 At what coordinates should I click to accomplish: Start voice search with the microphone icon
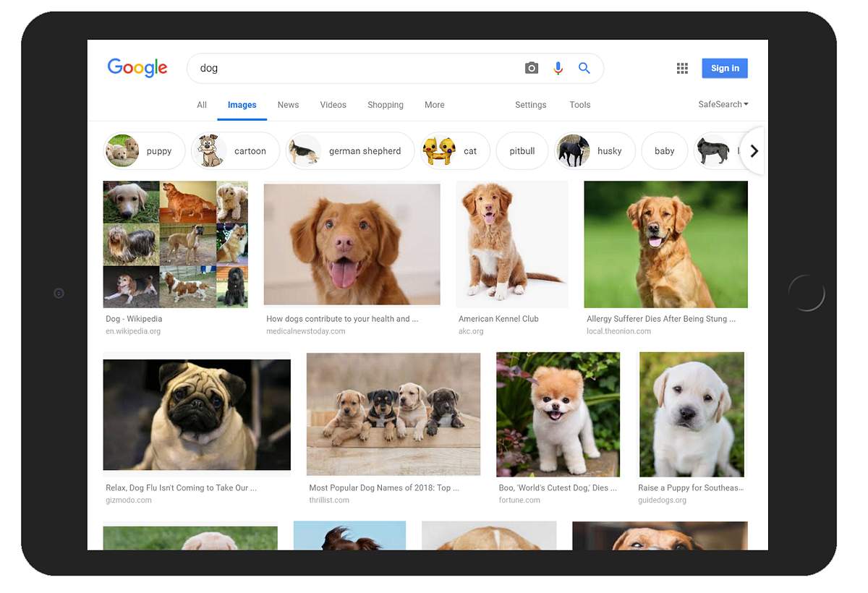[558, 68]
